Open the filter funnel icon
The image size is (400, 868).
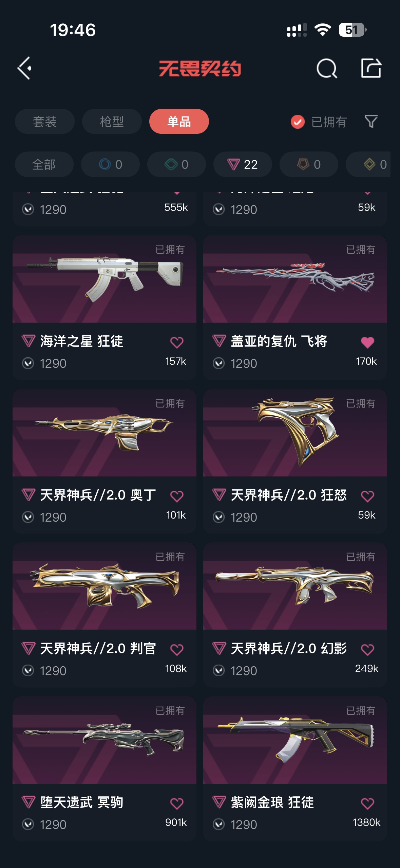point(371,121)
